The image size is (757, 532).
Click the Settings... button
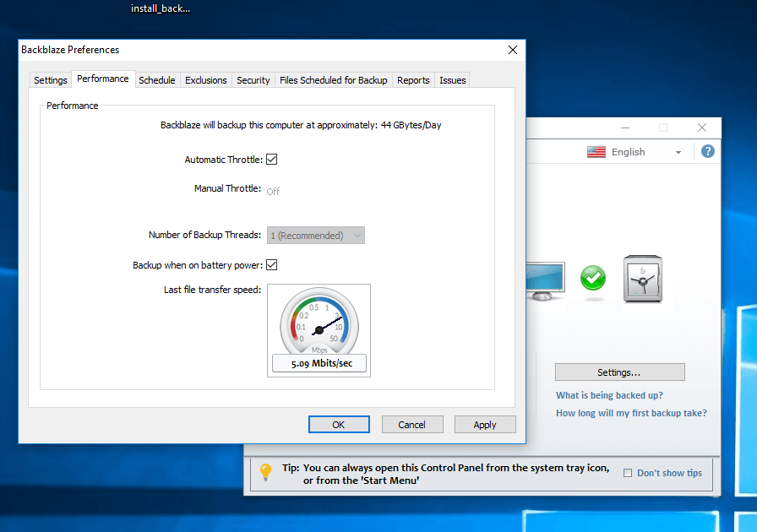click(619, 372)
